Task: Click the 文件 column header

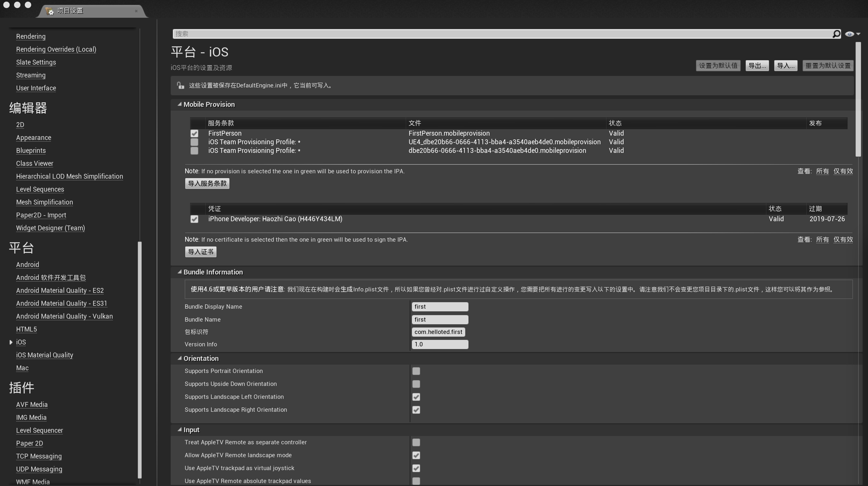Action: [x=506, y=123]
